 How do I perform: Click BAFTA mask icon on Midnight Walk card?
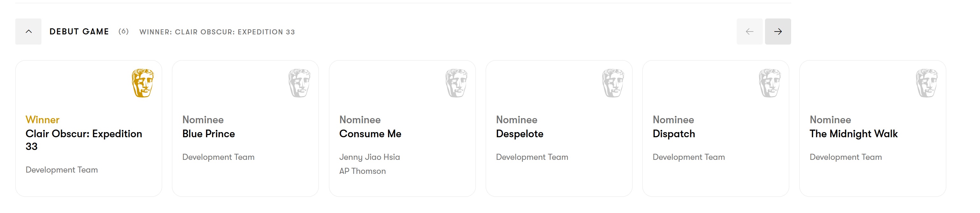point(927,83)
